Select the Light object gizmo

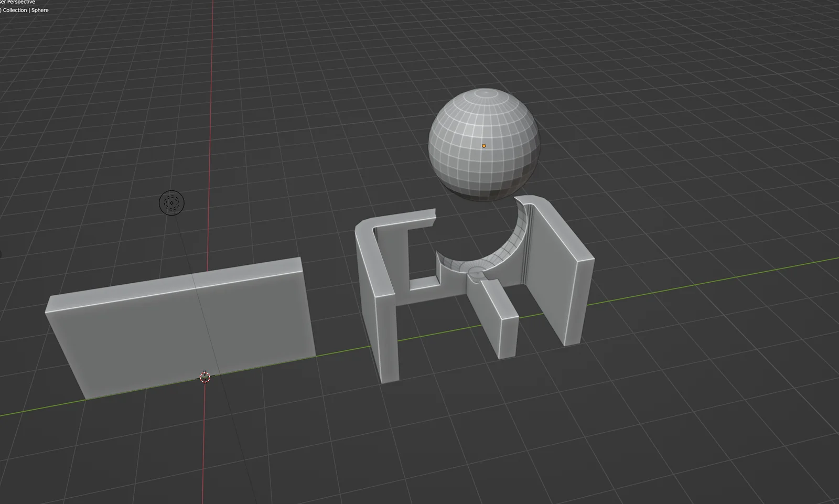pyautogui.click(x=172, y=203)
